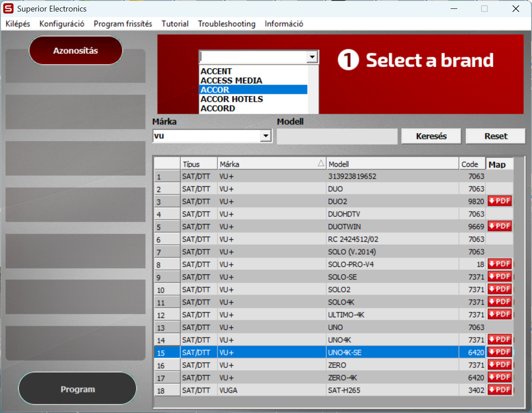Click the Márka text field containing vu

click(x=207, y=136)
